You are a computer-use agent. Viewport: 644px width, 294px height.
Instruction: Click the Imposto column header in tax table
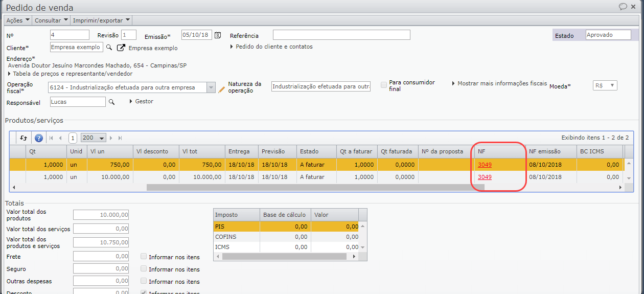tap(236, 215)
